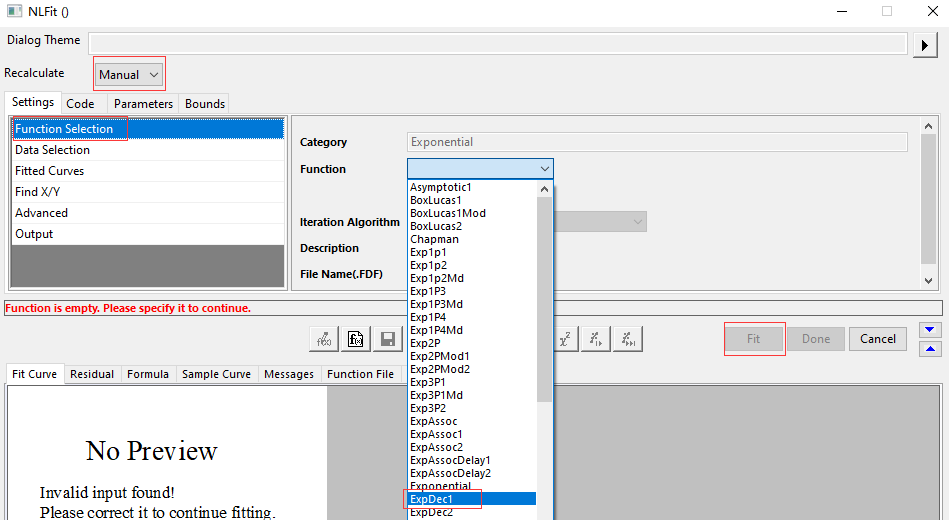The height and width of the screenshot is (520, 949).
Task: Choose ExpAssocDelay1 from function list
Action: pyautogui.click(x=473, y=461)
